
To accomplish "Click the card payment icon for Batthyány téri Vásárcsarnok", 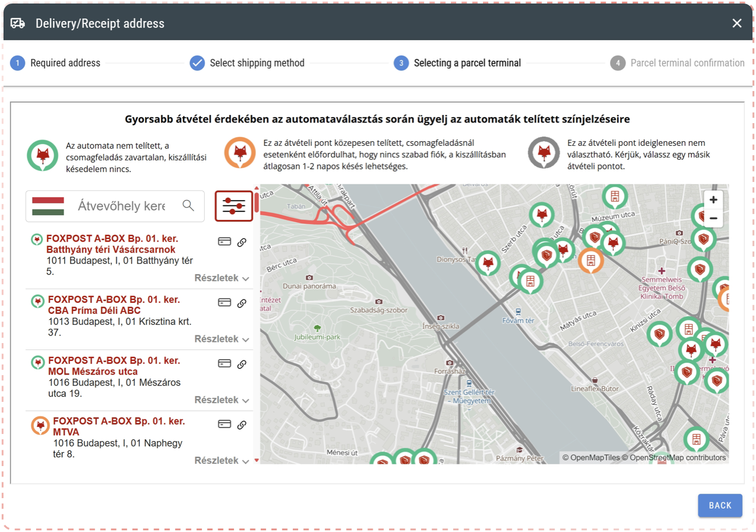I will [225, 242].
